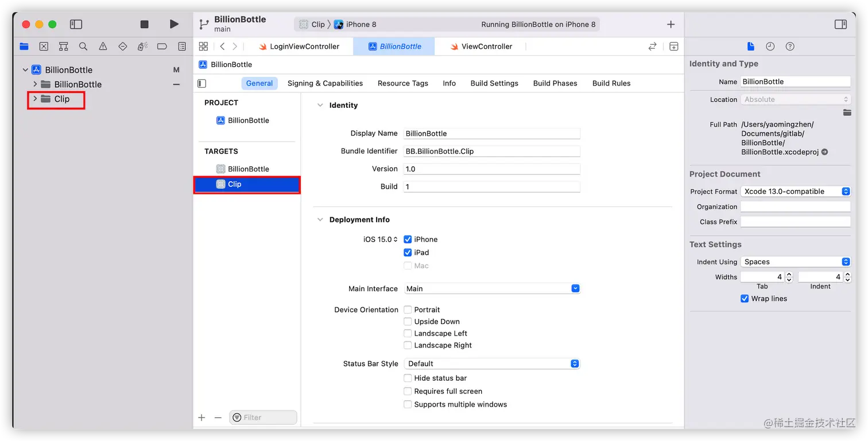Choose iPhone 8 run destination
The image size is (868, 441).
(x=355, y=25)
